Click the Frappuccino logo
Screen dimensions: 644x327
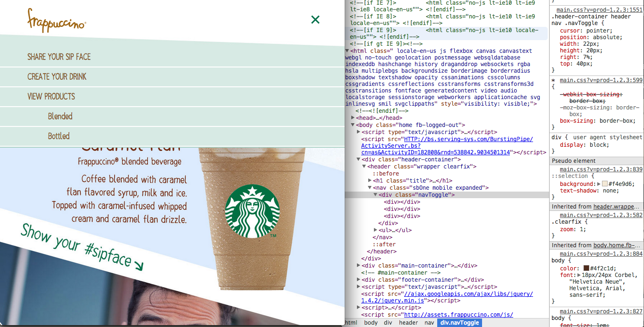[x=57, y=20]
